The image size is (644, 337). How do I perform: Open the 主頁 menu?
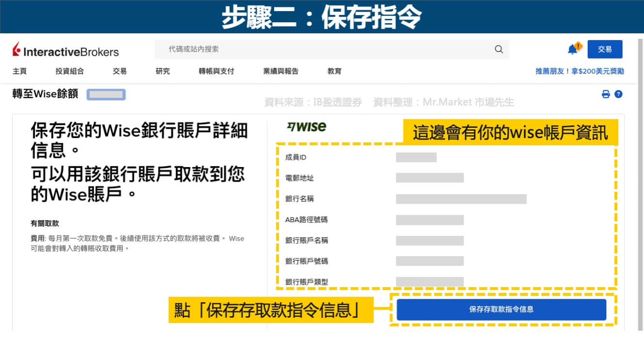pos(20,71)
